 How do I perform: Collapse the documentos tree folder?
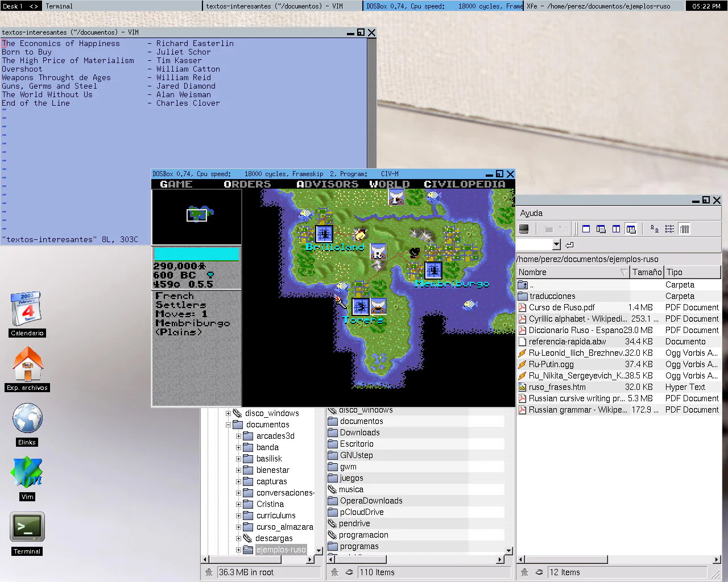tap(229, 425)
